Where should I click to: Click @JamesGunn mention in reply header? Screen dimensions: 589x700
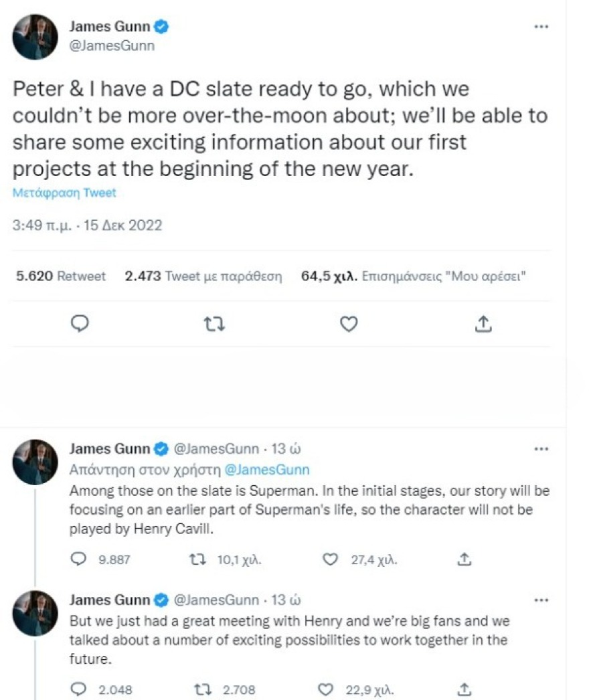click(274, 470)
